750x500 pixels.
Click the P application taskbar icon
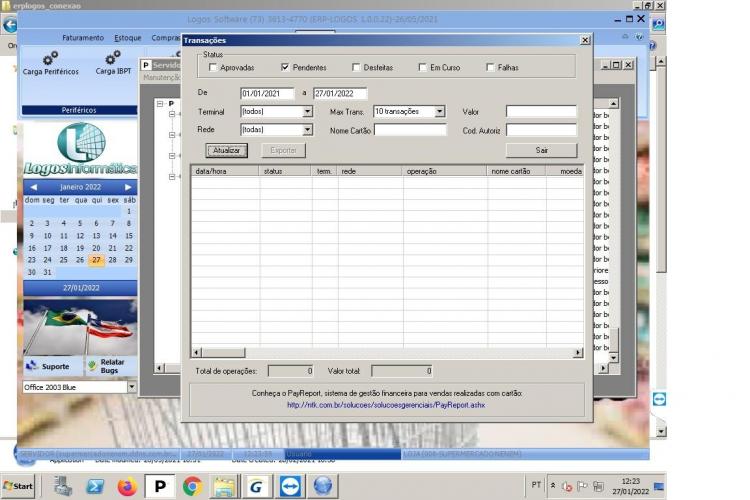click(160, 487)
